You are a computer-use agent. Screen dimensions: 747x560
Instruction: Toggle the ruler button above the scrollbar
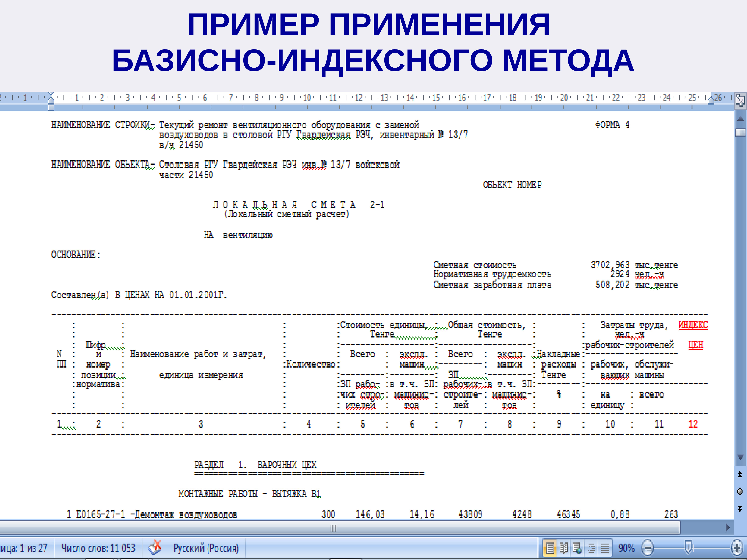740,100
